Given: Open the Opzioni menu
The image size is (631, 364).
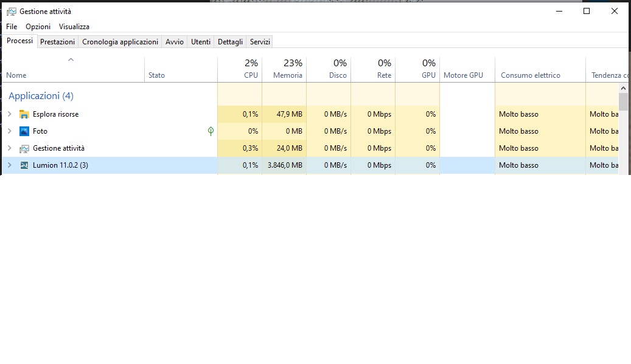Looking at the screenshot, I should pyautogui.click(x=38, y=27).
